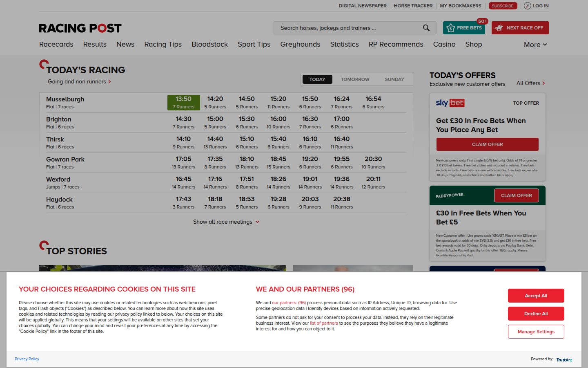Screen dimensions: 588x368
Task: Open the Racecards menu
Action: click(56, 44)
